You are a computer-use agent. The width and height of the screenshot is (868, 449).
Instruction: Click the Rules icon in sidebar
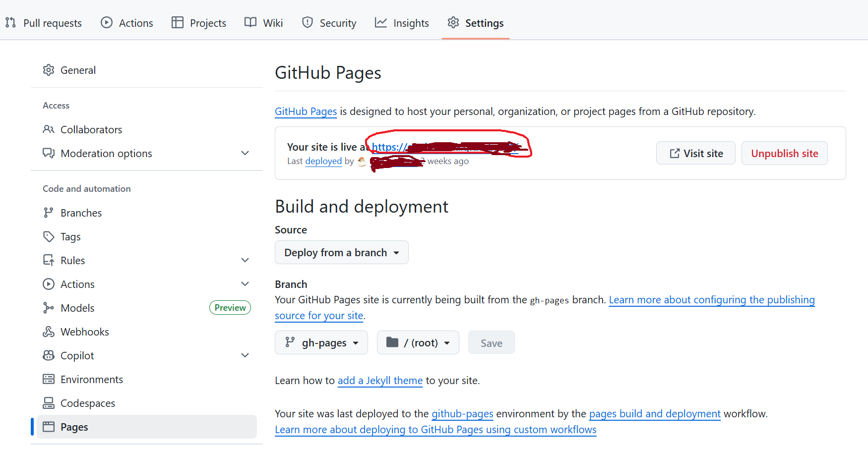click(x=49, y=260)
